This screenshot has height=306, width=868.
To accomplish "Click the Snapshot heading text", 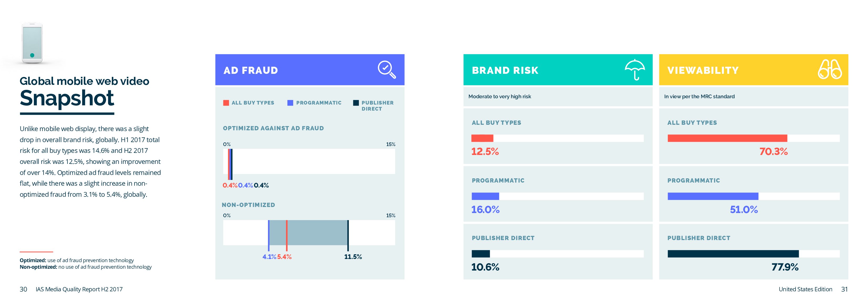I will (67, 98).
